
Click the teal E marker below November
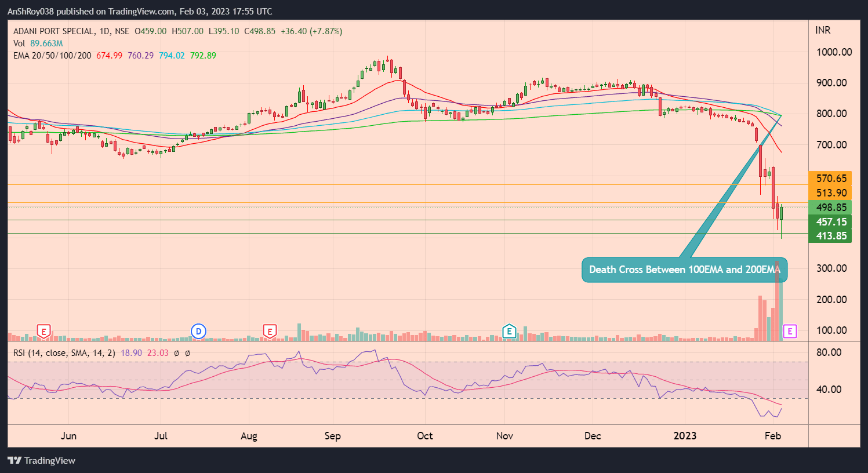509,330
